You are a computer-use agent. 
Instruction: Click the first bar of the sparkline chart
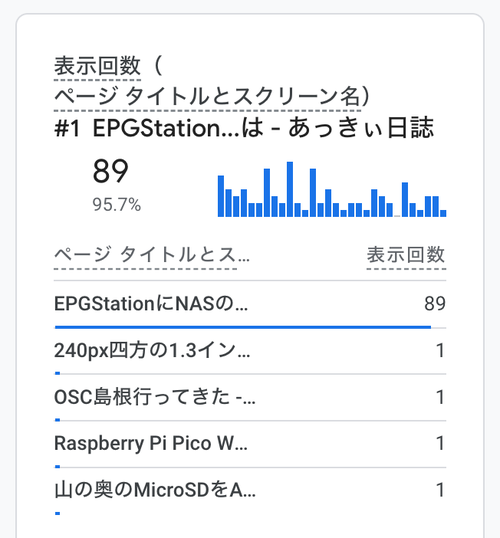click(221, 196)
